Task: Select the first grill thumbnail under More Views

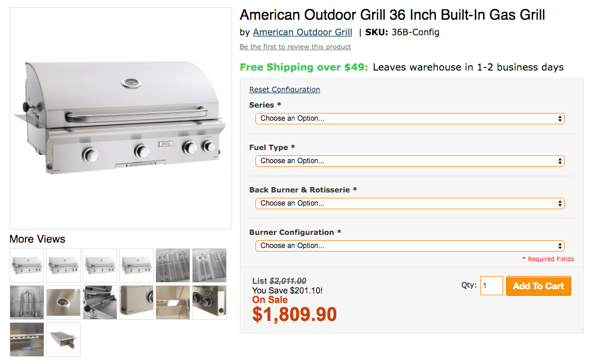Action: tap(26, 265)
